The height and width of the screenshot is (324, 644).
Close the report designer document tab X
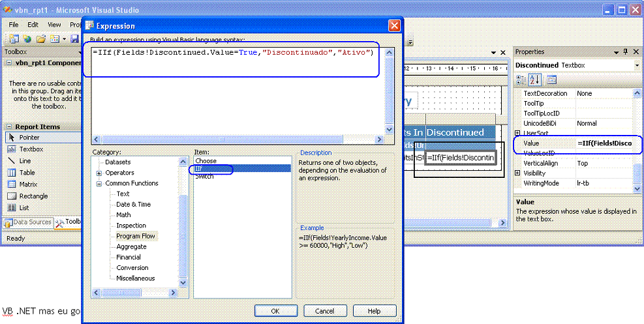coord(503,53)
